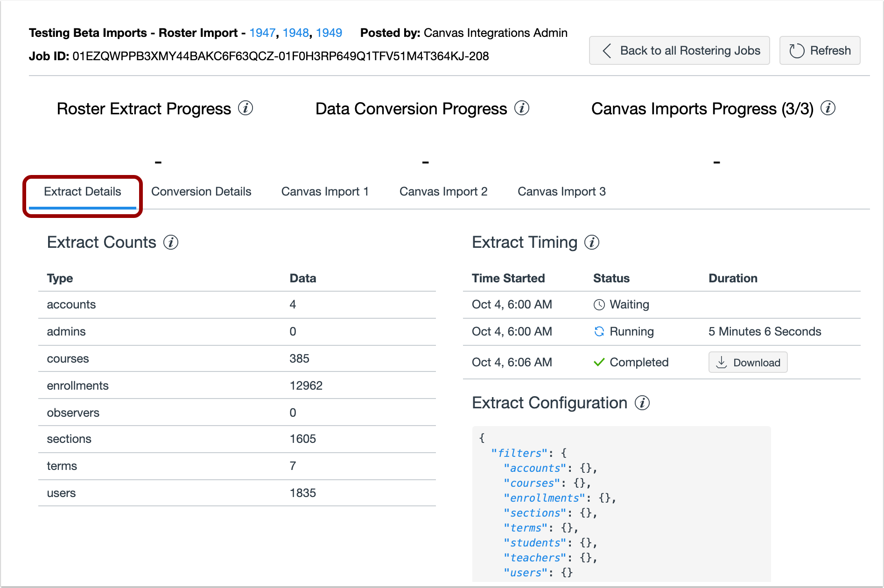Click the Running status spinner icon
The image size is (884, 588).
click(599, 331)
